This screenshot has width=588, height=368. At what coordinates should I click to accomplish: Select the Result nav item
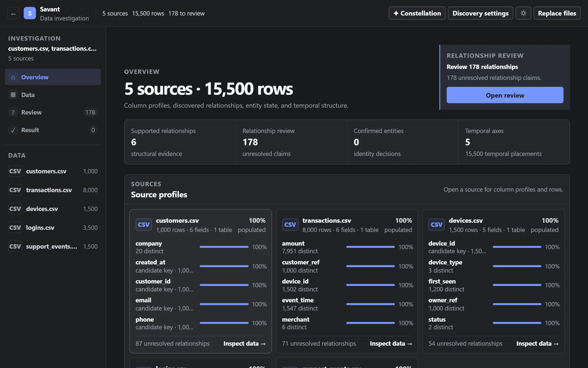pos(53,130)
